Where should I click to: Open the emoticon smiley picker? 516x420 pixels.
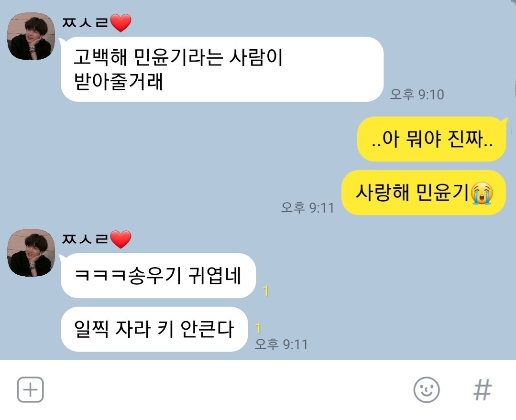pyautogui.click(x=427, y=390)
